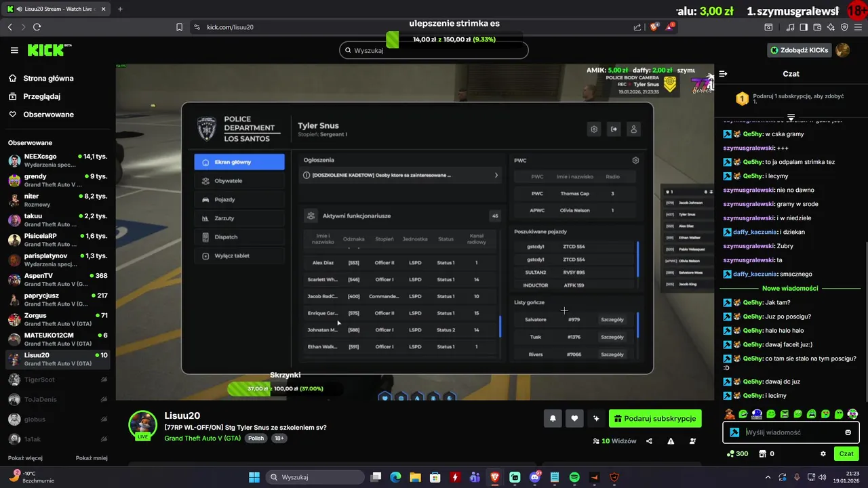Open Lisuu20 streamer avatar
This screenshot has width=868, height=488.
click(142, 425)
